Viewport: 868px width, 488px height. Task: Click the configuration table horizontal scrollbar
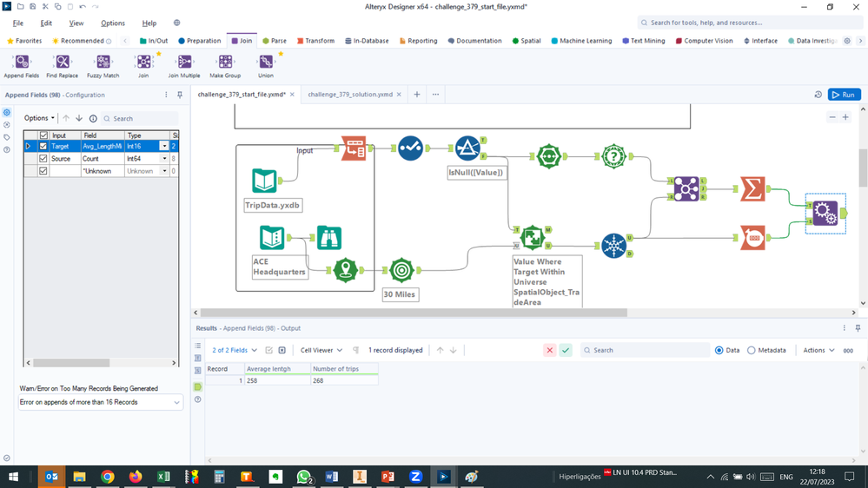(71, 363)
